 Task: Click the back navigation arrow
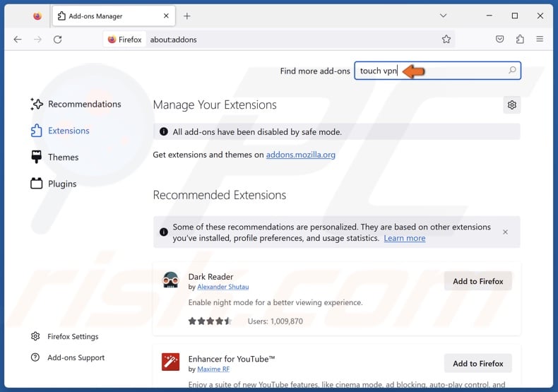pyautogui.click(x=18, y=40)
